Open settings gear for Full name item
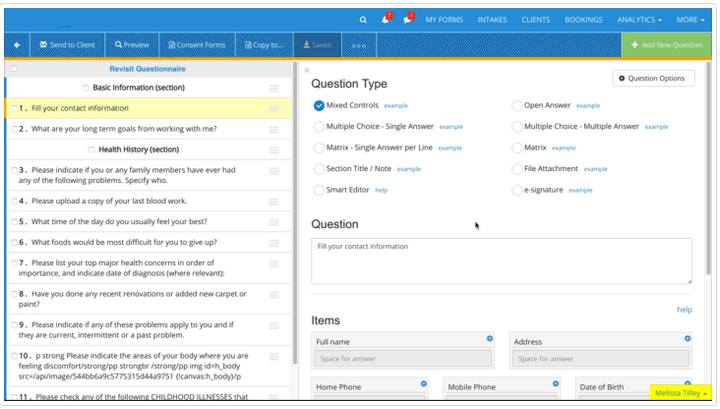Screen dimensions: 720x409 pyautogui.click(x=489, y=338)
